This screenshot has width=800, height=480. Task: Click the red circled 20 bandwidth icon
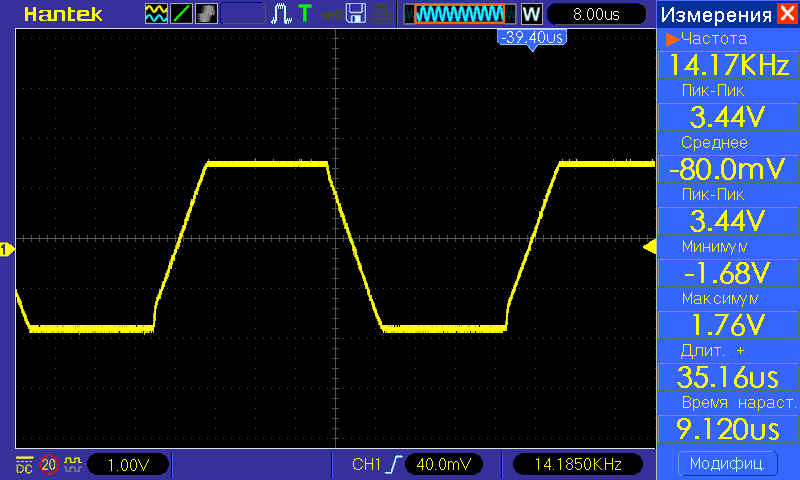click(x=49, y=465)
